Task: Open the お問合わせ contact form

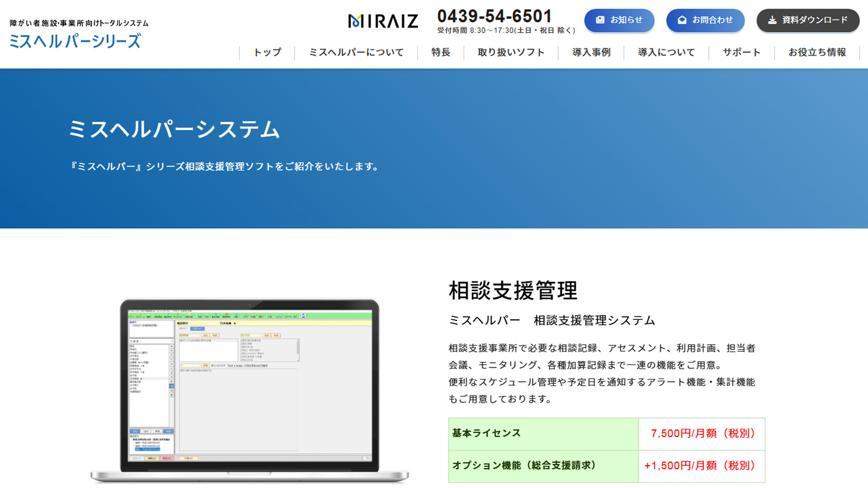Action: [705, 21]
